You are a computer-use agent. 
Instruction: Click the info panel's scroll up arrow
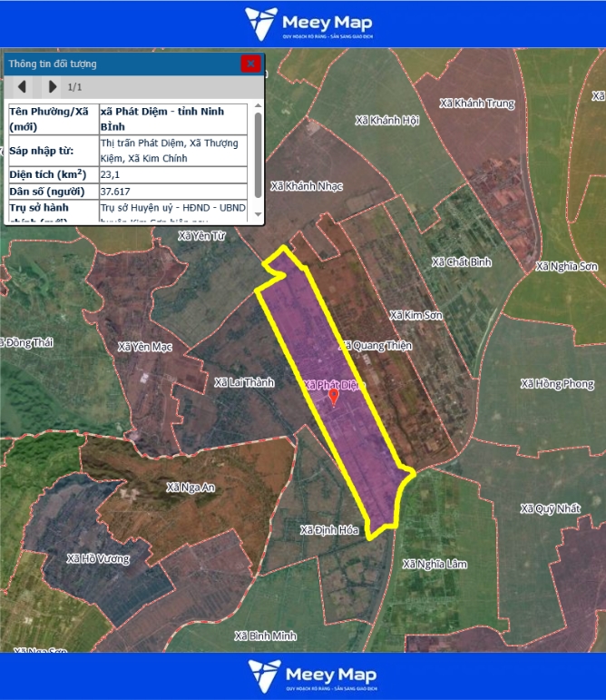pos(259,108)
